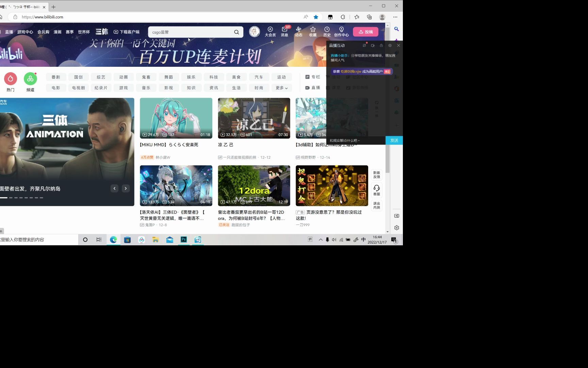Click the first icon in 直播互动 panel header

[x=364, y=45]
